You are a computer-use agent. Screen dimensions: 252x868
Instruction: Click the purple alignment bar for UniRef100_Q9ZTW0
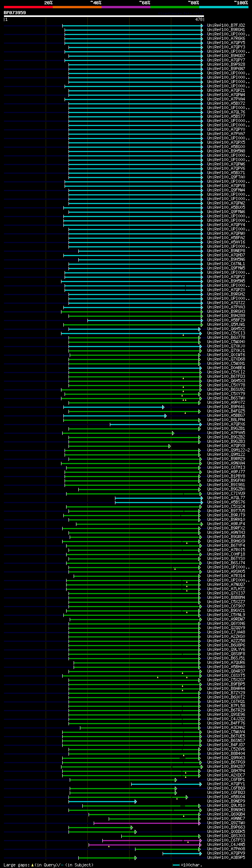pos(148,823)
